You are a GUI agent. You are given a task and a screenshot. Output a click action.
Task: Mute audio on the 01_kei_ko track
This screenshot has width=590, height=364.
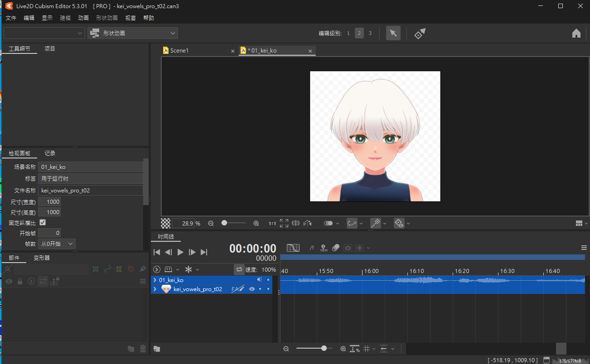pos(260,280)
